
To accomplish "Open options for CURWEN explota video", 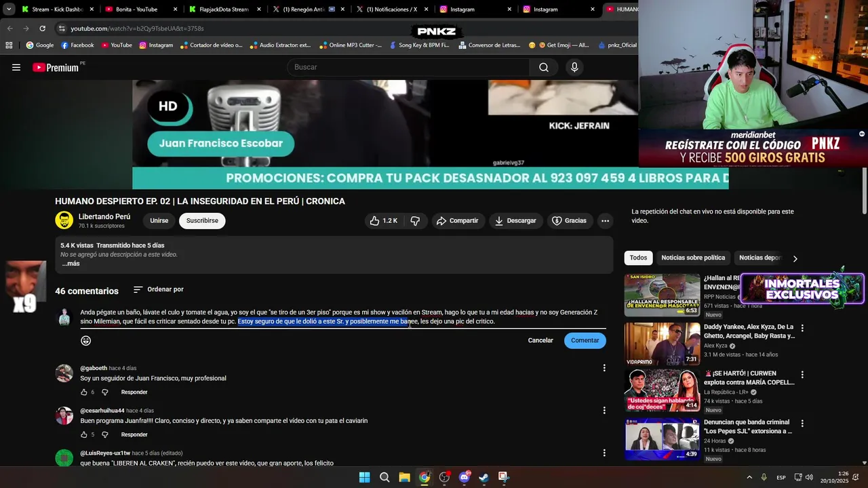I will (x=802, y=374).
